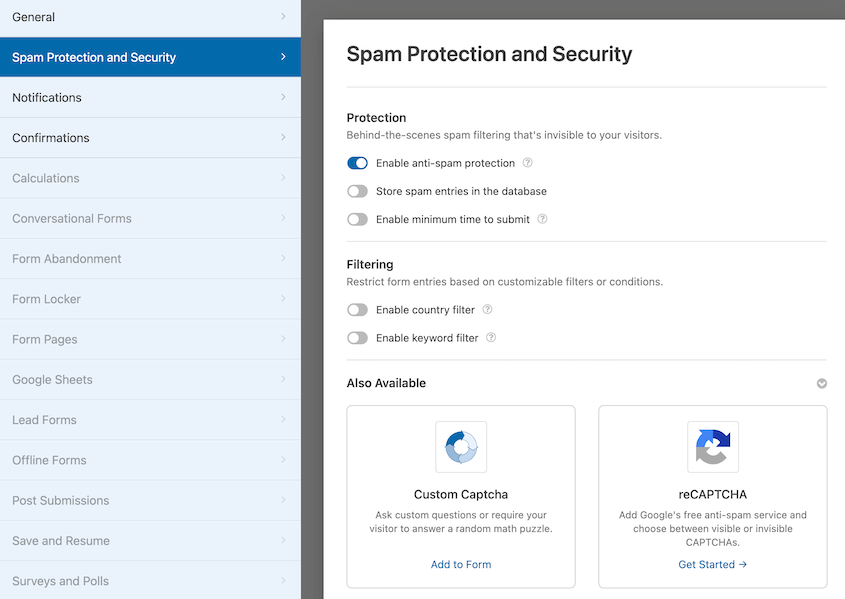Click the help icon beside anti-spam protection

click(x=527, y=162)
